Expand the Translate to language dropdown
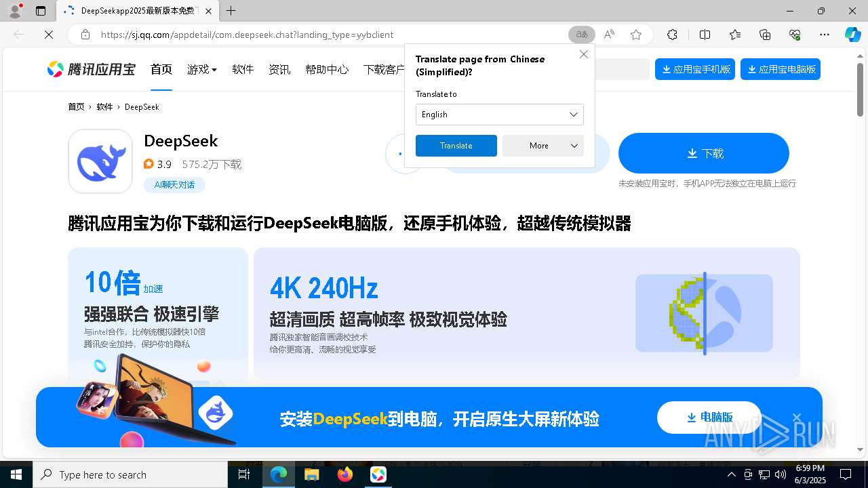The image size is (868, 488). (500, 115)
